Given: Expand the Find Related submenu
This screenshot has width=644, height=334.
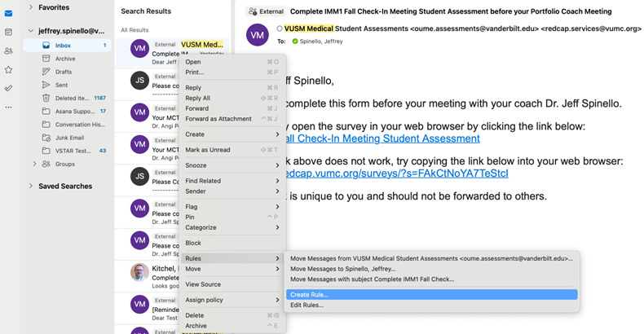Looking at the screenshot, I should [x=232, y=181].
